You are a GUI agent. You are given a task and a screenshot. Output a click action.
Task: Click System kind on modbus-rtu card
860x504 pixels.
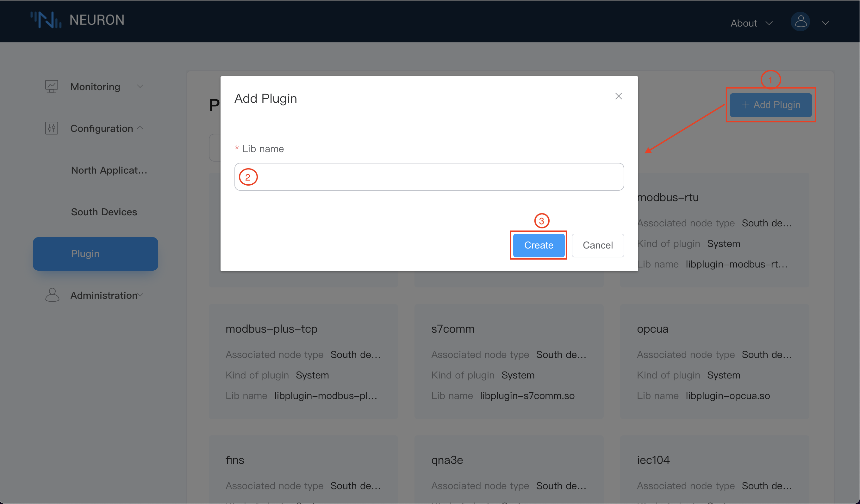tap(724, 244)
